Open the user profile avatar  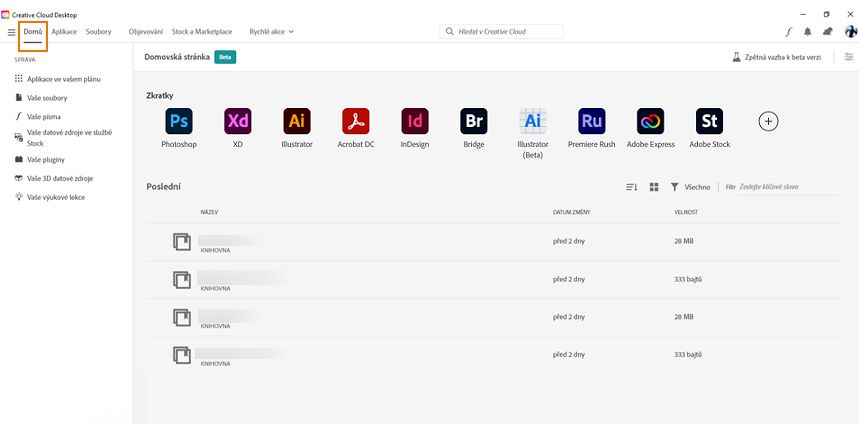tap(851, 31)
